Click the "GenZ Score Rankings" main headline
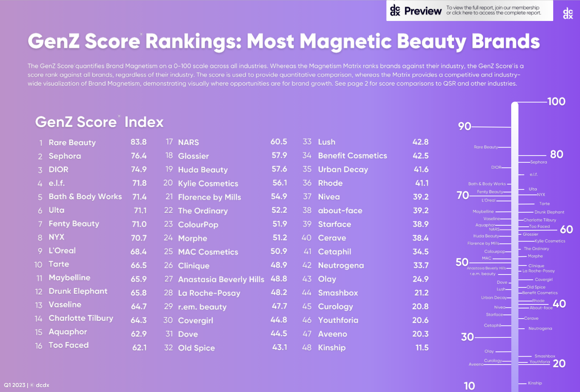 click(x=284, y=41)
